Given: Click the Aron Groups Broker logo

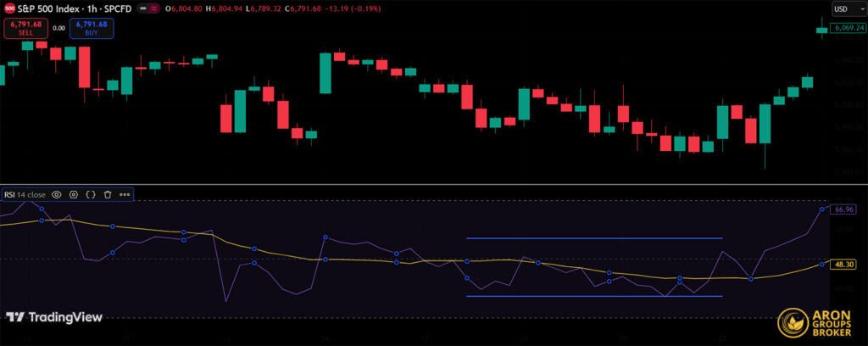Looking at the screenshot, I should [x=817, y=323].
